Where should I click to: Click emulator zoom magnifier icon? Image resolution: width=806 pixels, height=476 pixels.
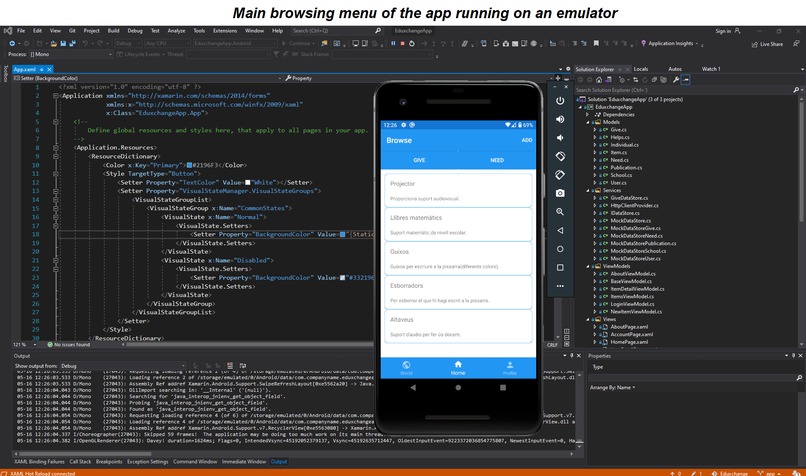[560, 212]
